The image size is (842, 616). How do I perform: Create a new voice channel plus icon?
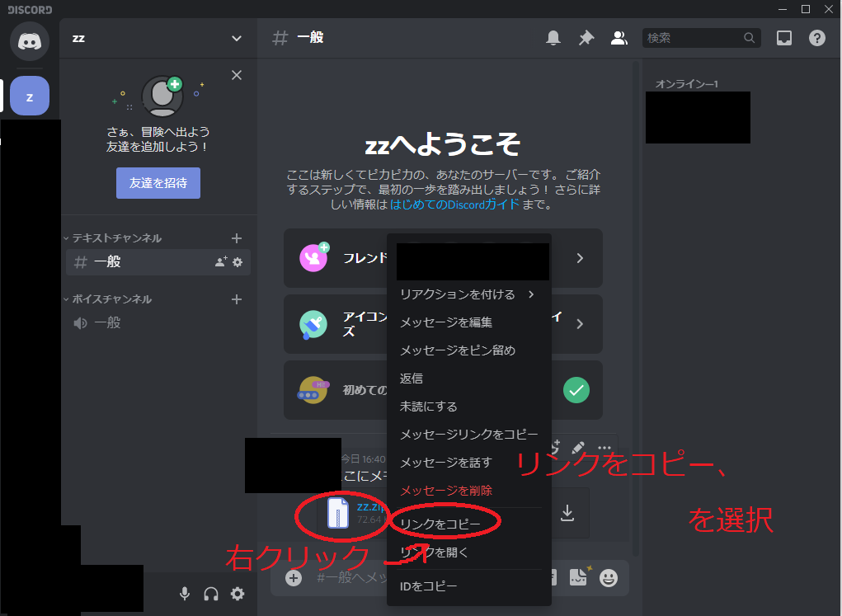(x=237, y=299)
